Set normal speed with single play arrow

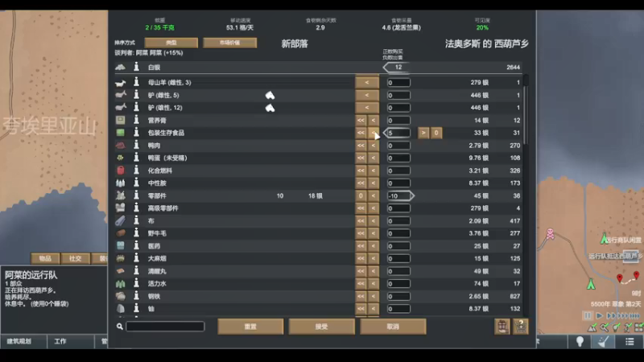tap(599, 315)
